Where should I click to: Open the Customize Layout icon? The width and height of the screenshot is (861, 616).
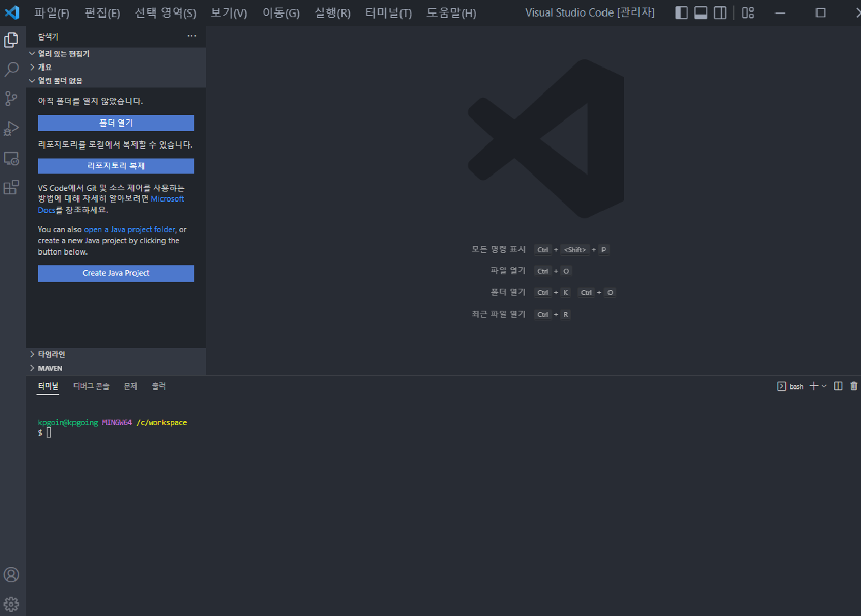coord(748,12)
